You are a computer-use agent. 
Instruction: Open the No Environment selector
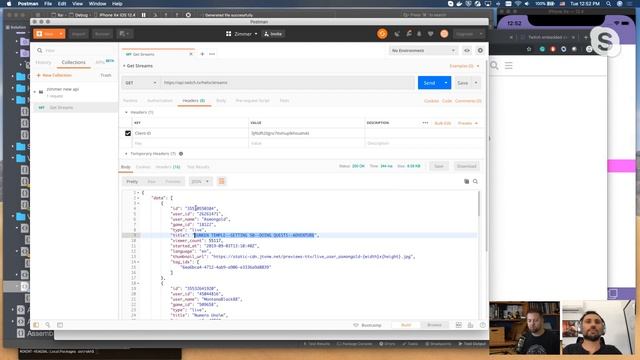pyautogui.click(x=423, y=50)
